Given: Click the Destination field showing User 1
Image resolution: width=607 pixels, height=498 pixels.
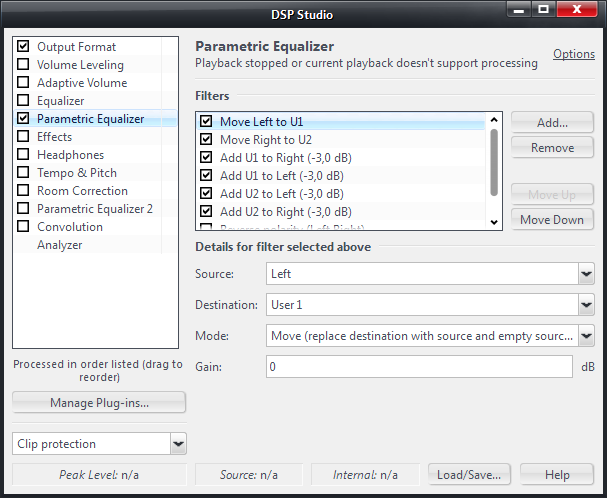Looking at the screenshot, I should click(x=422, y=304).
